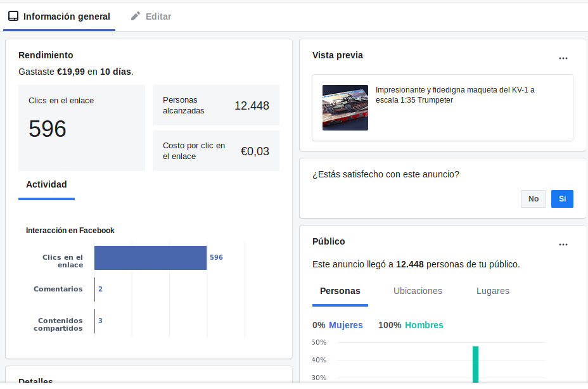Click the Contenidos compartidos value 3
This screenshot has width=588, height=389.
100,321
